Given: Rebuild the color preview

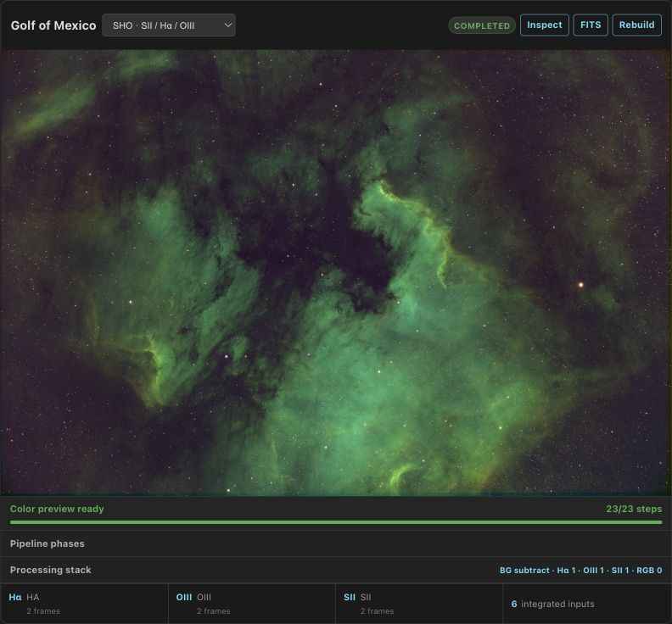Looking at the screenshot, I should click(x=636, y=25).
